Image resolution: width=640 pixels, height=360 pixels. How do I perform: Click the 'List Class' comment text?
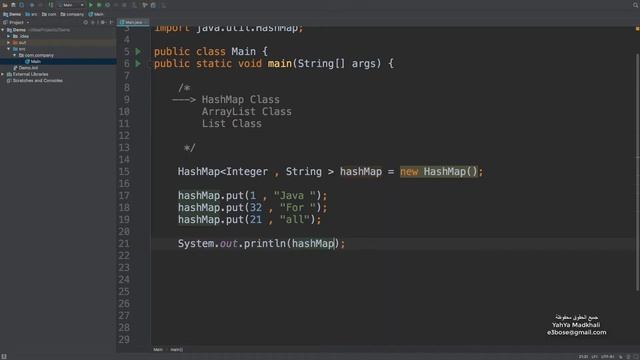(x=231, y=124)
